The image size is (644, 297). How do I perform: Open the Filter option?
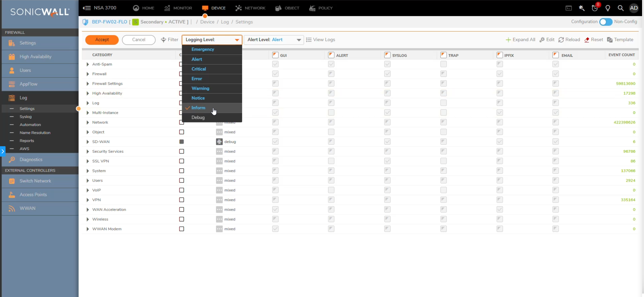pos(170,40)
